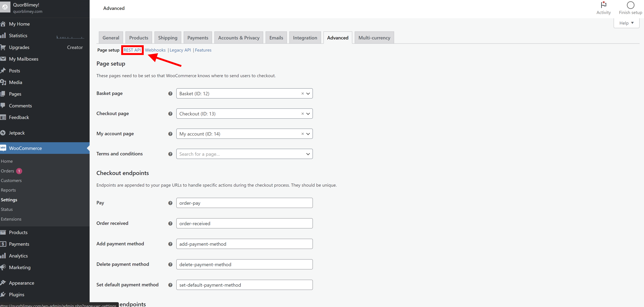This screenshot has width=644, height=307.
Task: Show help tooltip for Terms and conditions
Action: pyautogui.click(x=170, y=154)
